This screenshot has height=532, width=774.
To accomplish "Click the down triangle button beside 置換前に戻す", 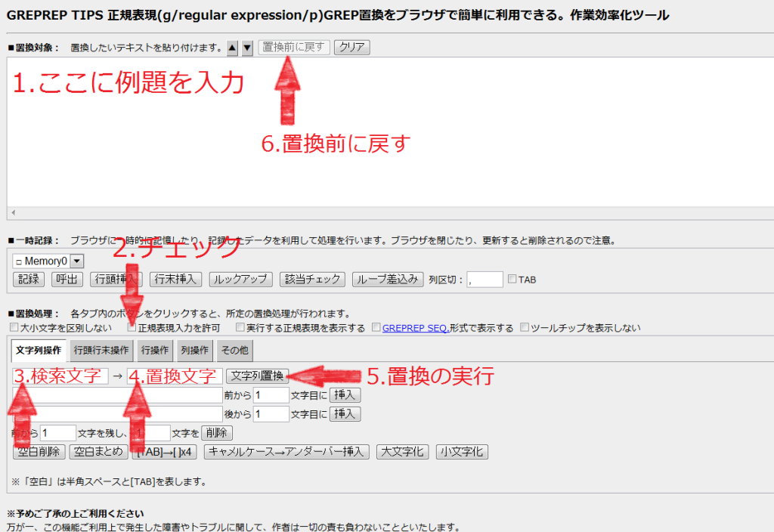I will [x=247, y=48].
